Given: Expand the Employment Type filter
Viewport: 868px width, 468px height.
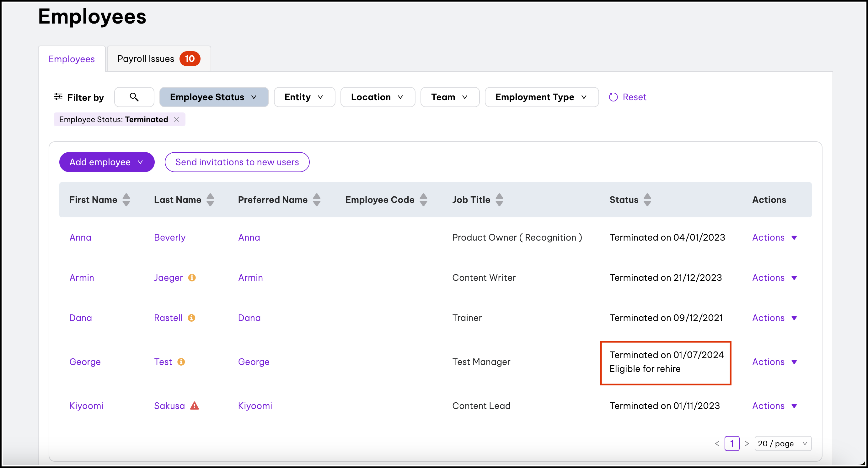Looking at the screenshot, I should coord(541,97).
